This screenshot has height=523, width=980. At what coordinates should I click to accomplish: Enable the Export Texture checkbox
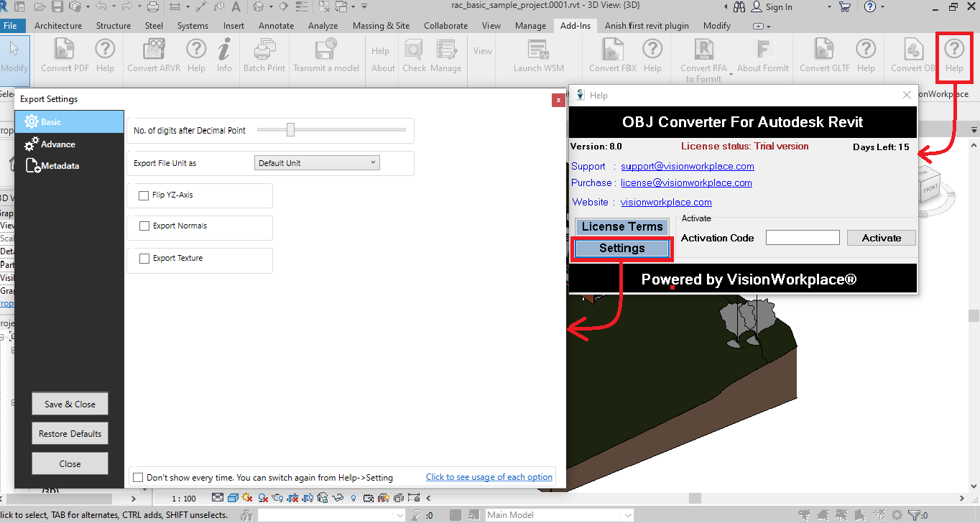click(144, 258)
